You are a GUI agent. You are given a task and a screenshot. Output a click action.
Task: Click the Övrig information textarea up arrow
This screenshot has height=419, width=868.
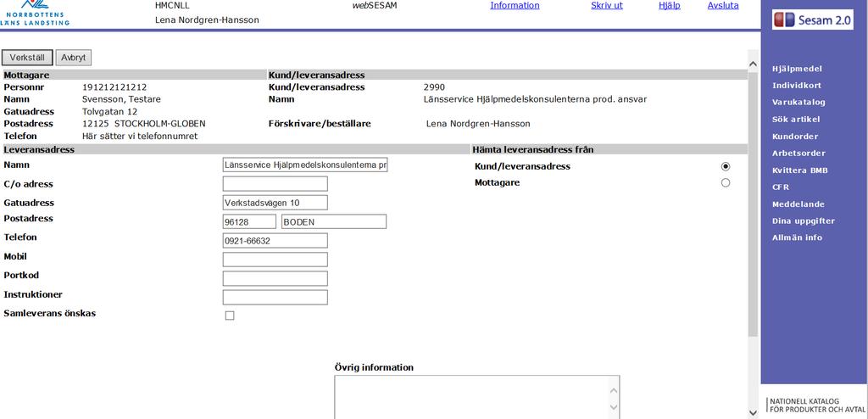(614, 391)
